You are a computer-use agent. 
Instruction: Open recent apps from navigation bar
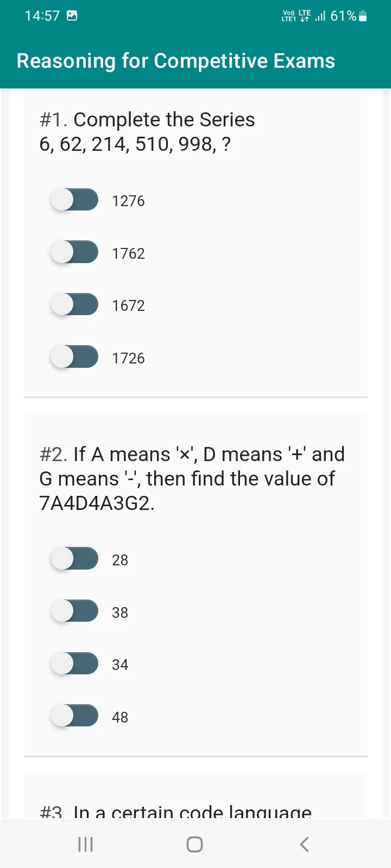[85, 844]
